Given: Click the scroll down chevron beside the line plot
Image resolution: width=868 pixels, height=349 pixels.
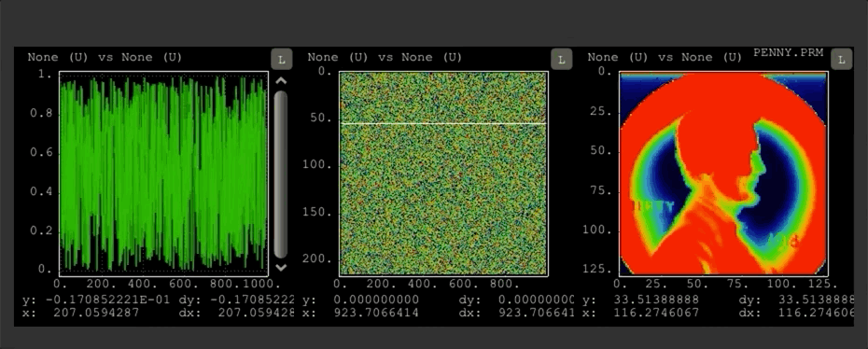Looking at the screenshot, I should (281, 267).
